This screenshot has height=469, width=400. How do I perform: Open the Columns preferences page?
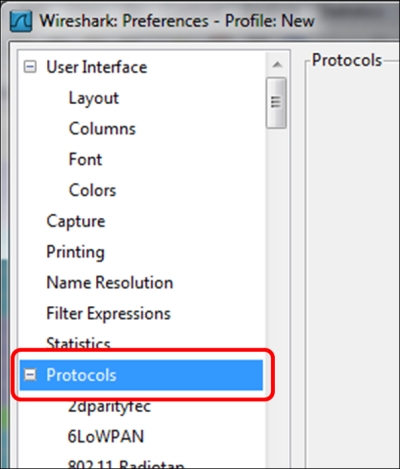click(102, 129)
